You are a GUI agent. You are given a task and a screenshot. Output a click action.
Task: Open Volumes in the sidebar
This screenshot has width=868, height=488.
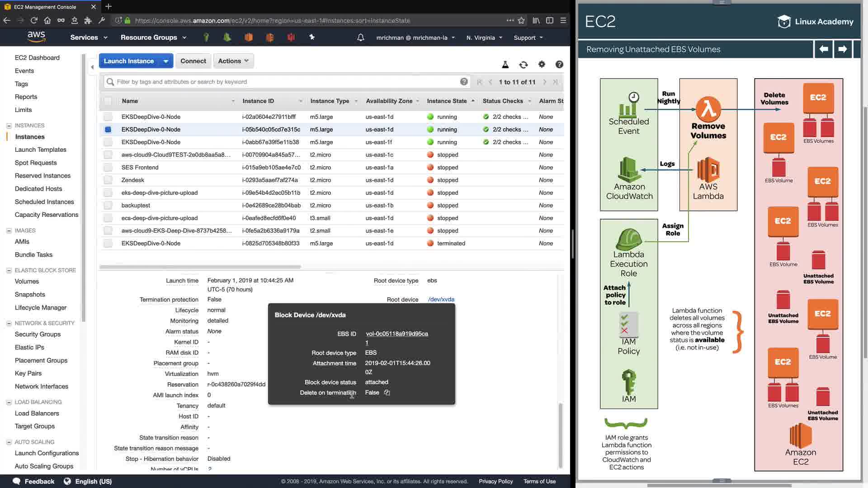pyautogui.click(x=27, y=281)
